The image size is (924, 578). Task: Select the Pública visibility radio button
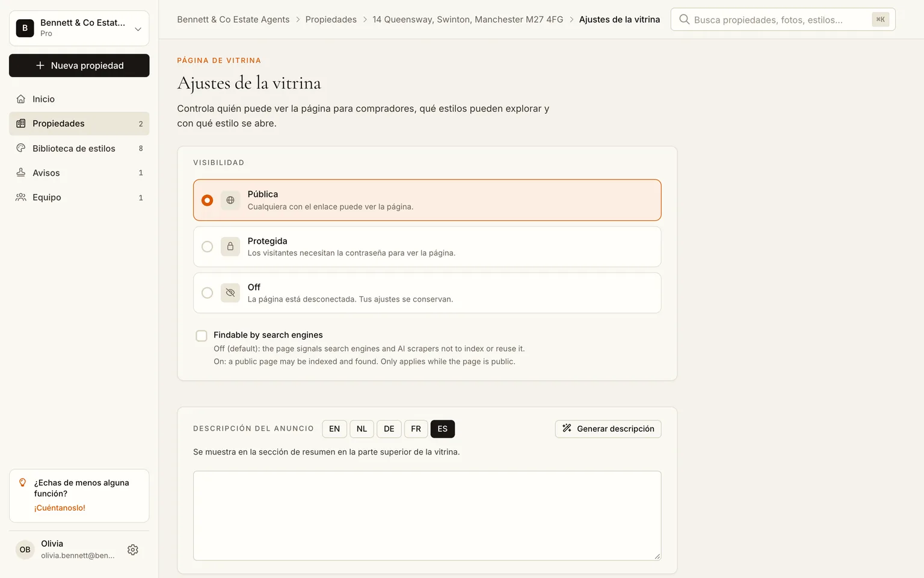[207, 200]
